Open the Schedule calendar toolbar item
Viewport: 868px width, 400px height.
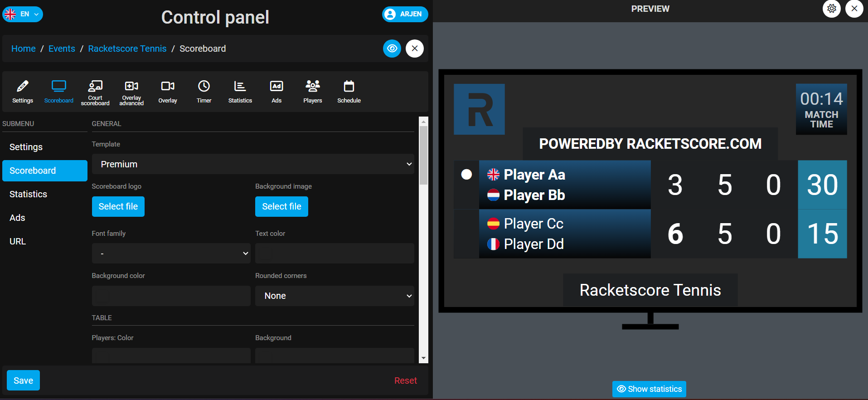click(x=349, y=92)
